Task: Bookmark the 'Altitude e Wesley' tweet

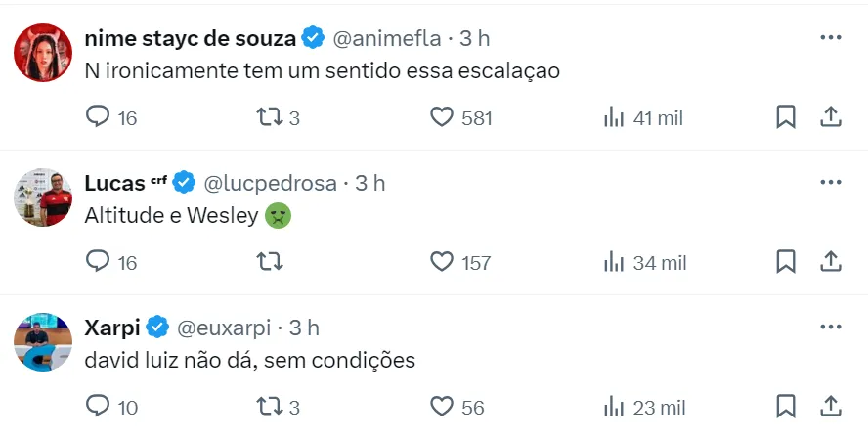Action: (785, 261)
